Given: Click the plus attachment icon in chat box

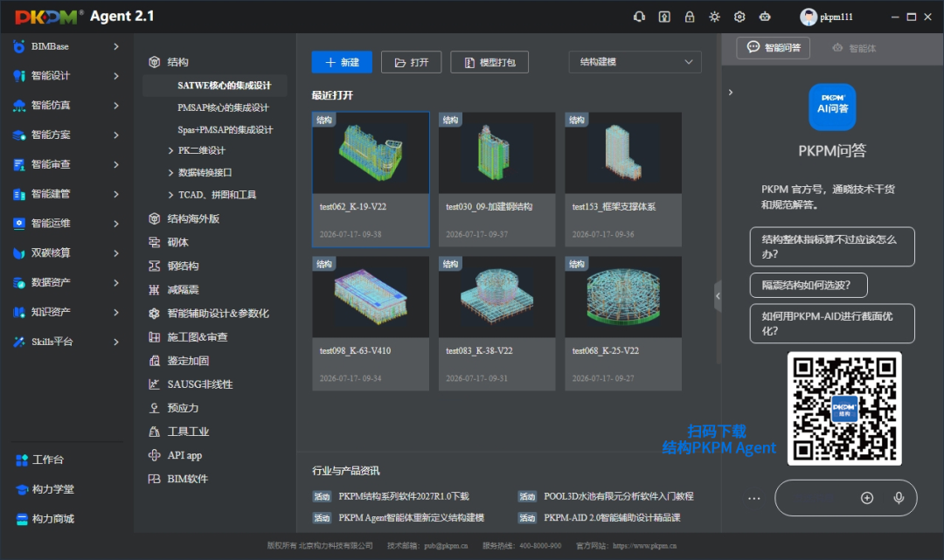Looking at the screenshot, I should (x=867, y=497).
